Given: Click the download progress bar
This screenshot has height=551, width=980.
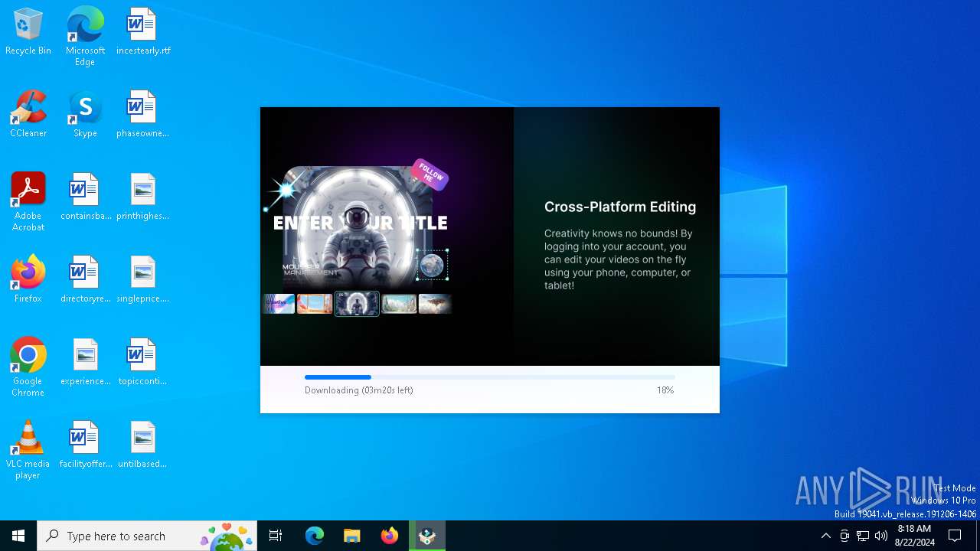Looking at the screenshot, I should [490, 377].
